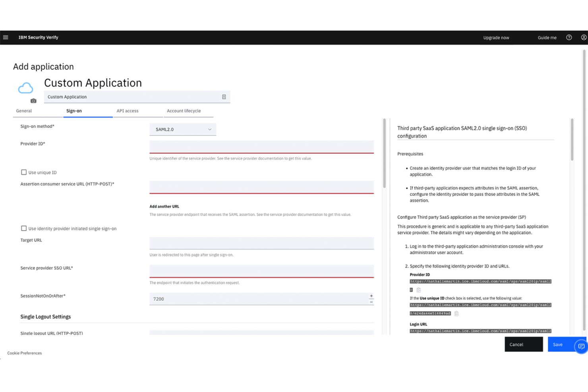Click the Single logout URL input field
Viewport: 588px width, 392px height.
(261, 332)
